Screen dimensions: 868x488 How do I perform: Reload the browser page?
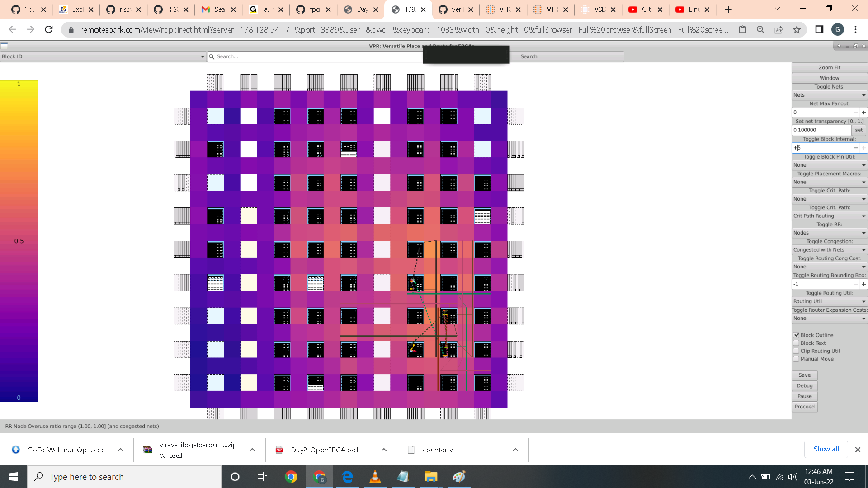click(x=49, y=30)
